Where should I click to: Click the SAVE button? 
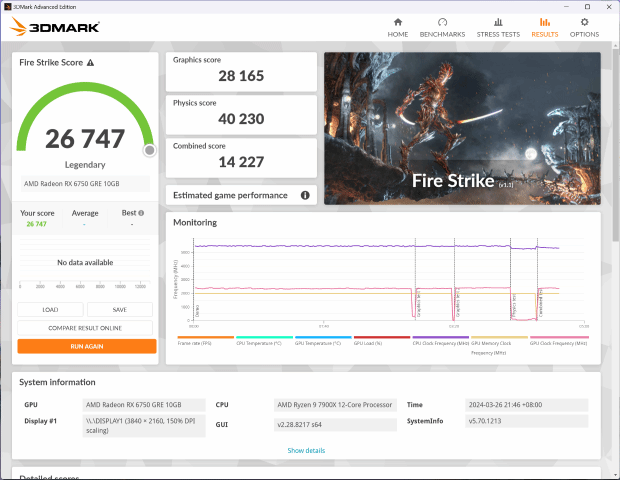coord(120,310)
